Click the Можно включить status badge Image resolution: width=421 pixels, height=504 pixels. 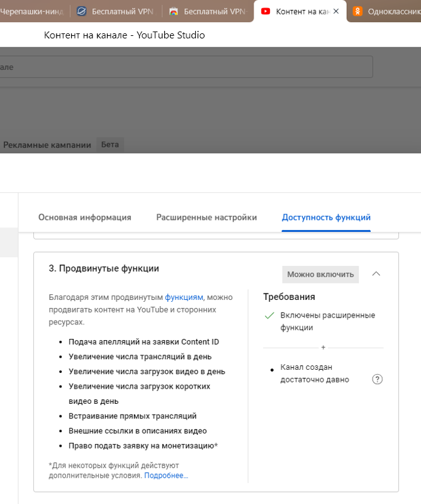(x=320, y=275)
